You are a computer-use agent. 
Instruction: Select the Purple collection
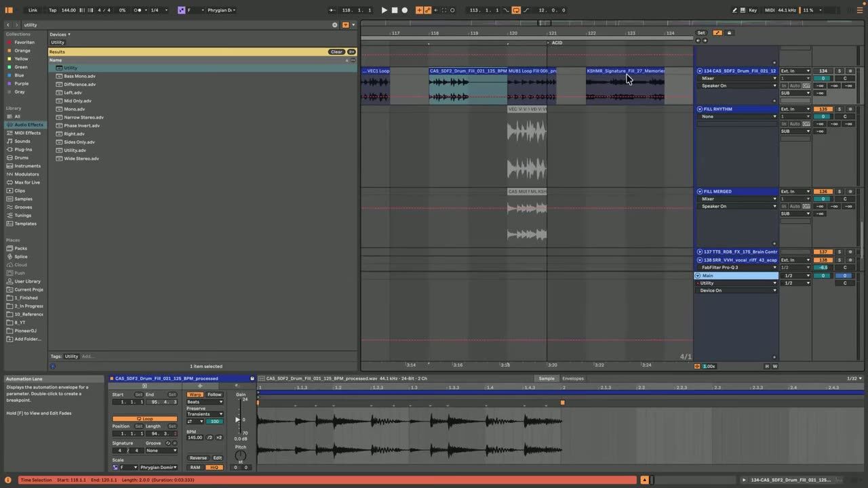[x=22, y=83]
